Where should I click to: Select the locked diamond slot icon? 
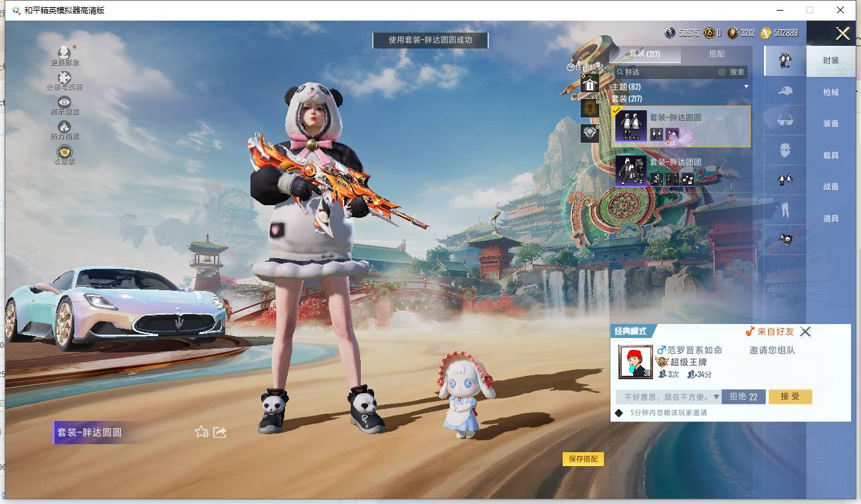589,133
